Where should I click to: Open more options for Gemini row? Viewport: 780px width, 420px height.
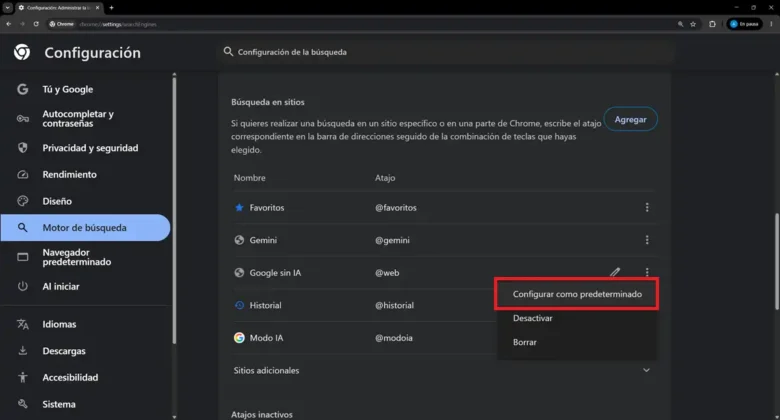point(647,240)
